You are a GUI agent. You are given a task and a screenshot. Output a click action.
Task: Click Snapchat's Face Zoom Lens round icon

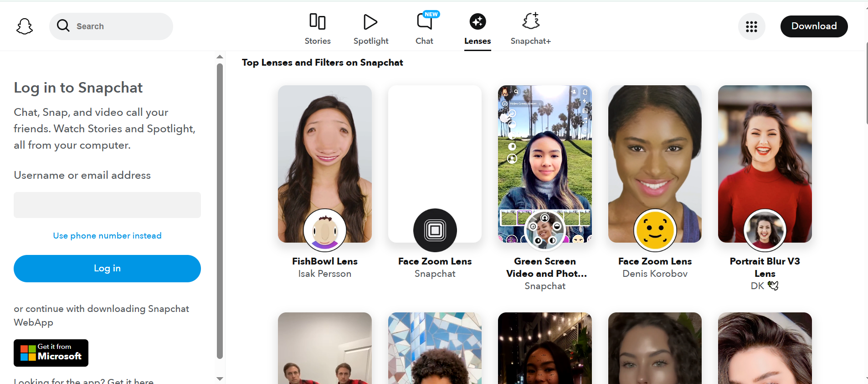[x=435, y=230]
